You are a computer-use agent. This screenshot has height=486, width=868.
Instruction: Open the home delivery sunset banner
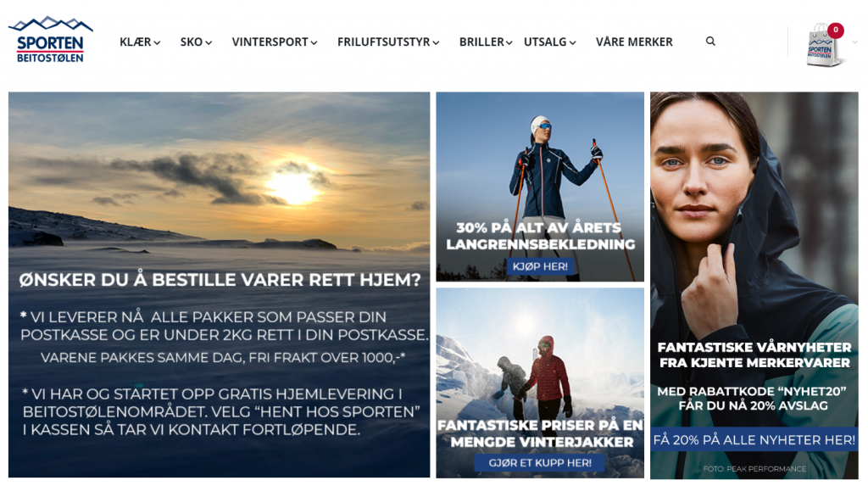[220, 285]
